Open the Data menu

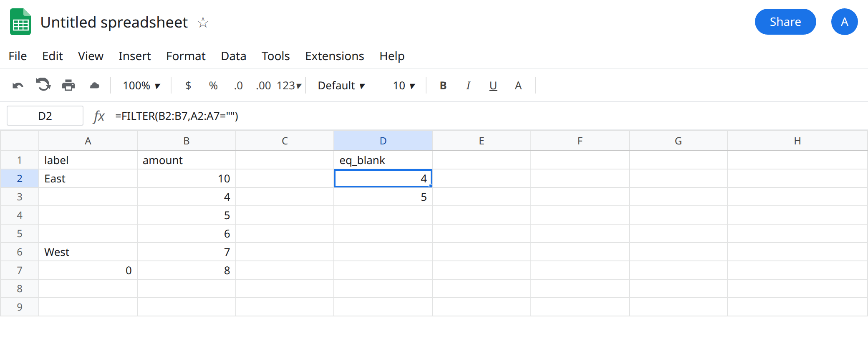234,56
